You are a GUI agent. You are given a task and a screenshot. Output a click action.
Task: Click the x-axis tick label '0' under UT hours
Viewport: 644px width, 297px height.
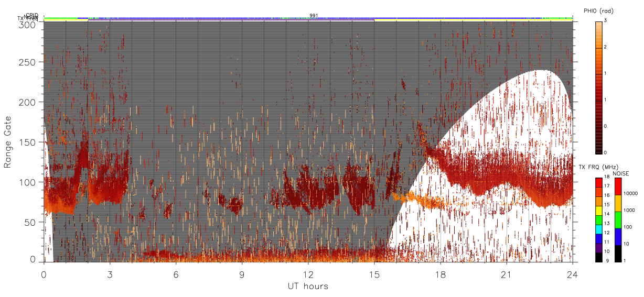[44, 274]
